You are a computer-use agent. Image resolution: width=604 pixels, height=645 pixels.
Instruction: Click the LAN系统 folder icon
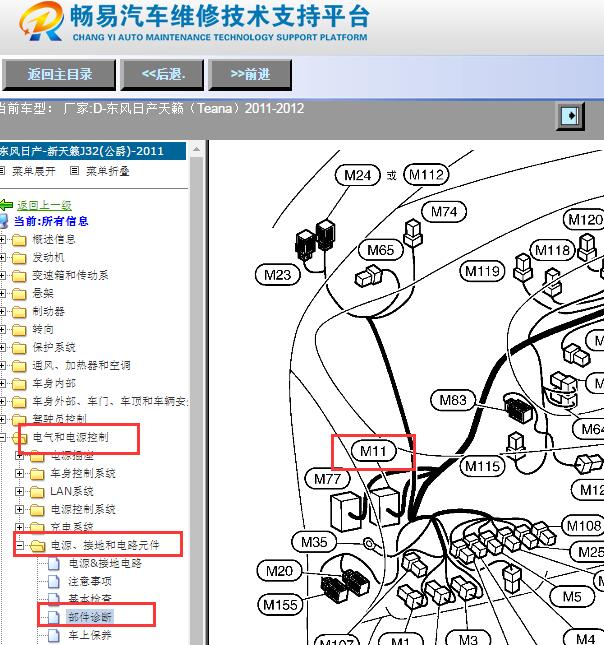click(x=37, y=492)
